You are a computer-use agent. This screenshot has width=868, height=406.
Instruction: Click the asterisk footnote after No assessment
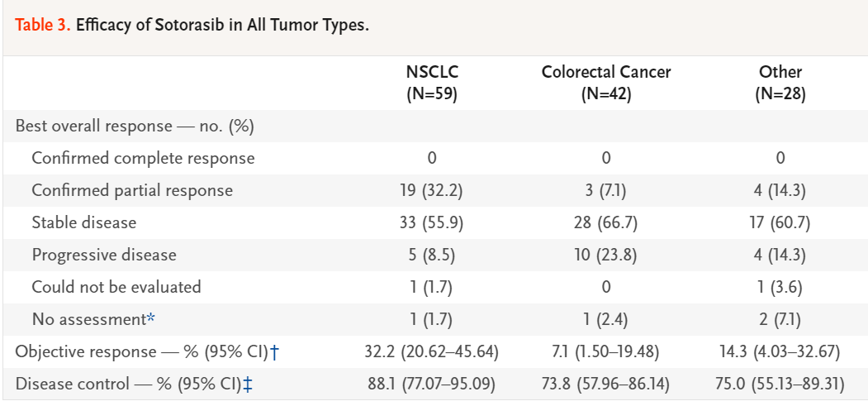click(x=150, y=318)
